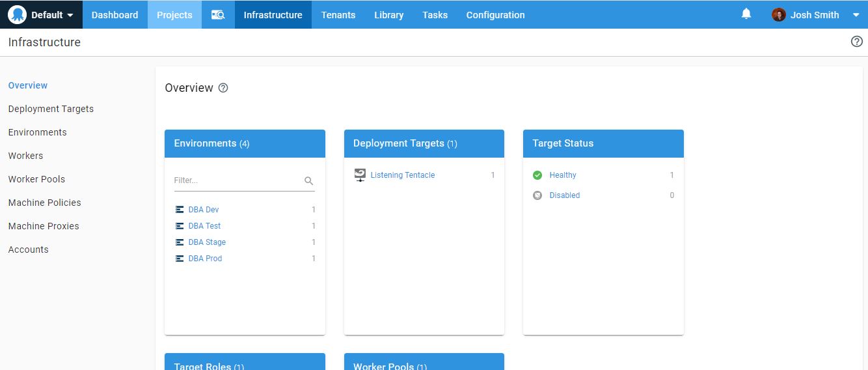Open Machine Proxies in the sidebar
Screen dimensions: 868x370
(x=44, y=226)
